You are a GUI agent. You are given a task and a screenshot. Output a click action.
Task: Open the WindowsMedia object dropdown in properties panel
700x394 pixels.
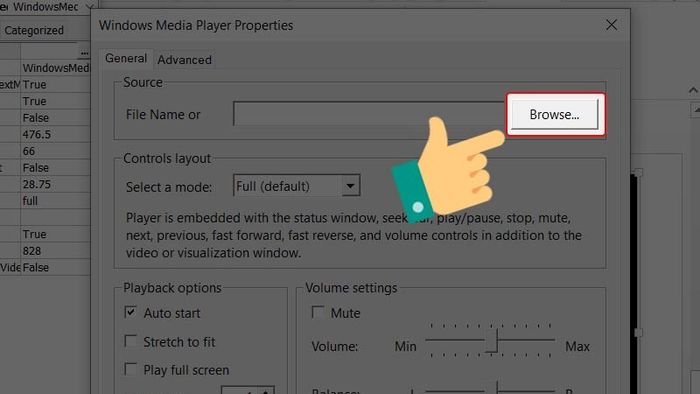(89, 7)
